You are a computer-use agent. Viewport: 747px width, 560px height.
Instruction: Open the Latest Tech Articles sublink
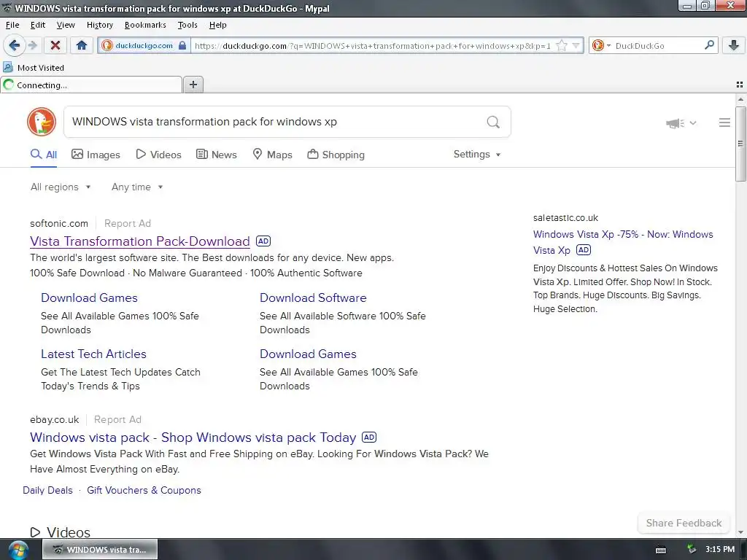point(93,354)
